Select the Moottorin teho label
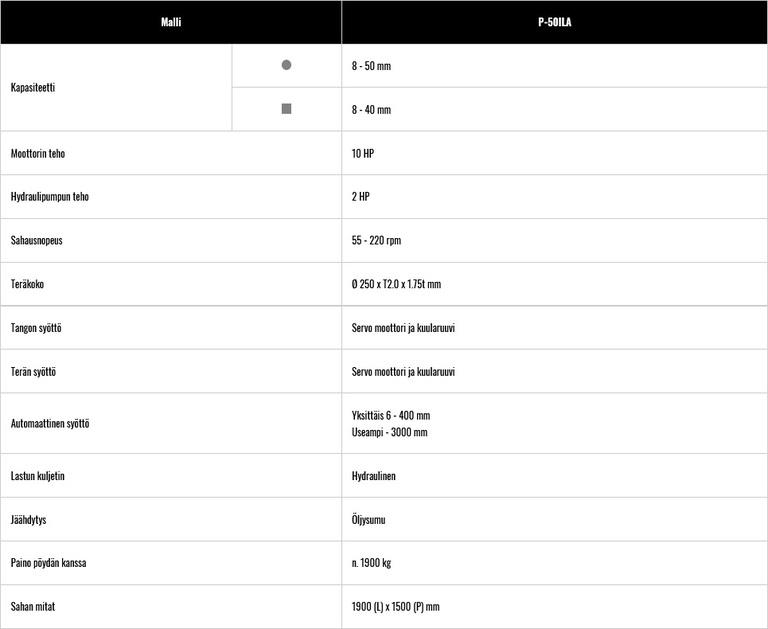The width and height of the screenshot is (768, 629). [x=38, y=154]
